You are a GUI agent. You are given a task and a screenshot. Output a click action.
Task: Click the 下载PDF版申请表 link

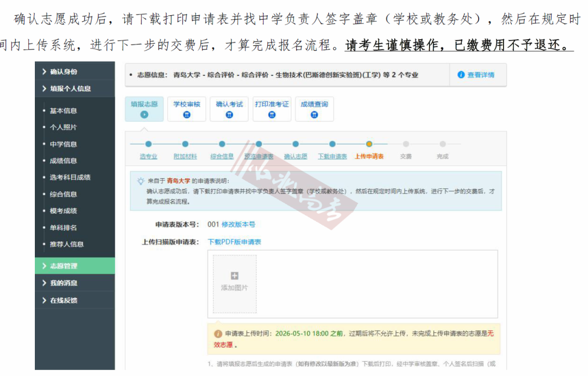click(x=234, y=241)
